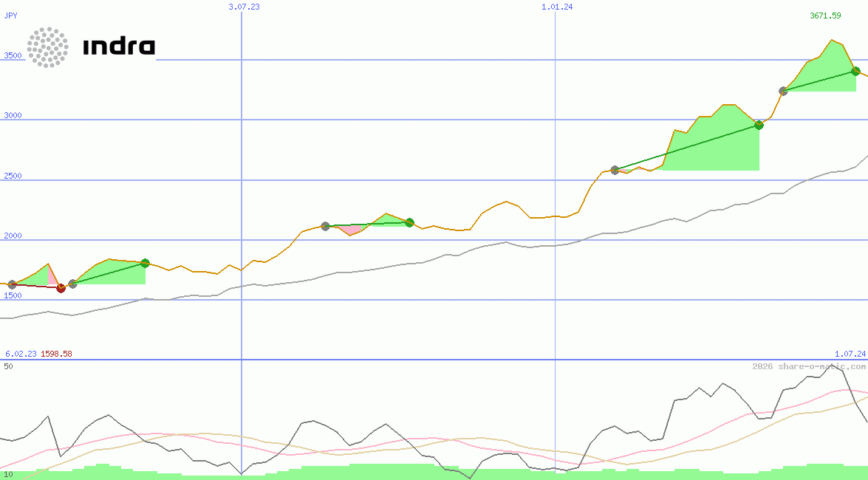Click grey entry marker right after red dot
This screenshot has height=480, width=868.
click(x=72, y=284)
